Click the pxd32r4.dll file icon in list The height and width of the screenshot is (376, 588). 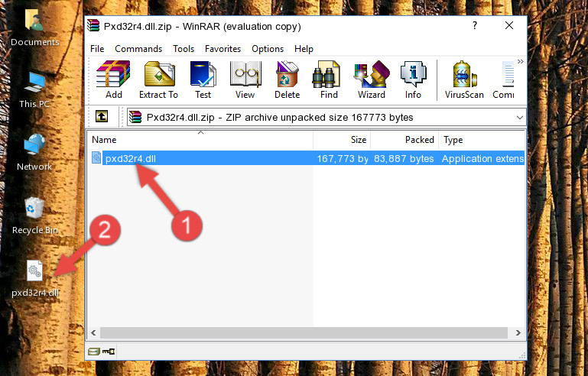tap(96, 158)
